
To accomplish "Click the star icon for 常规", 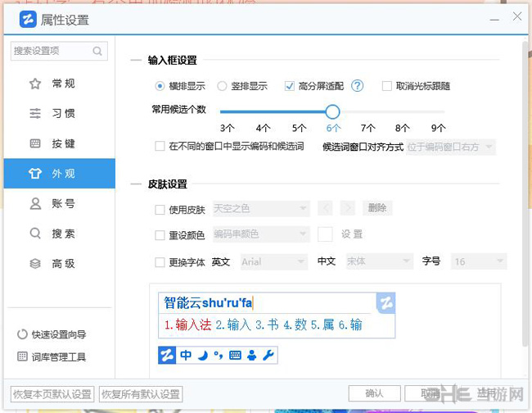I will point(35,84).
